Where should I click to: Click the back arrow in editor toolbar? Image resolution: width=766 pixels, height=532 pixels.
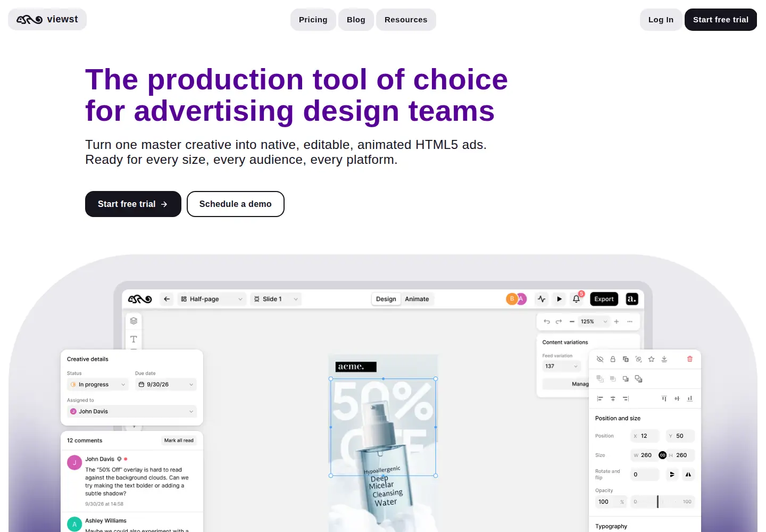click(167, 299)
